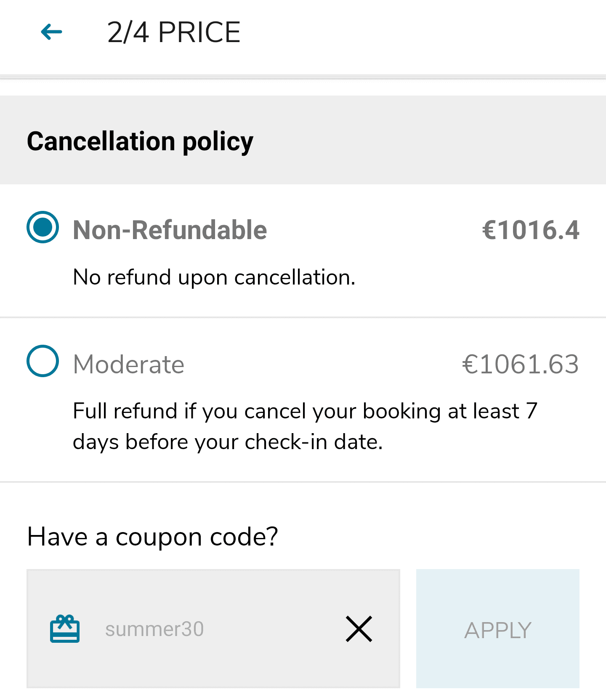Click the €1061.63 price
Screen dimensions: 606x700
[521, 364]
